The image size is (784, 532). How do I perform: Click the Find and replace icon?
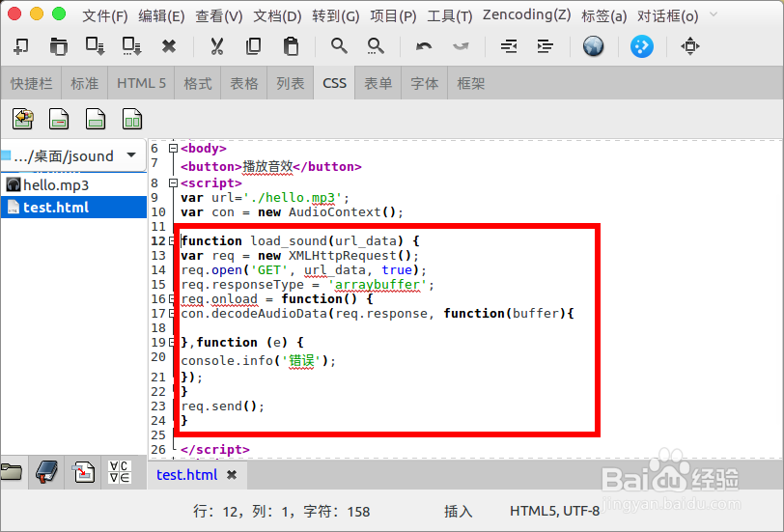pos(376,46)
